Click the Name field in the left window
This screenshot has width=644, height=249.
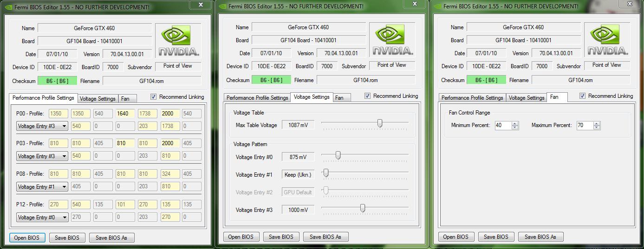pyautogui.click(x=95, y=28)
